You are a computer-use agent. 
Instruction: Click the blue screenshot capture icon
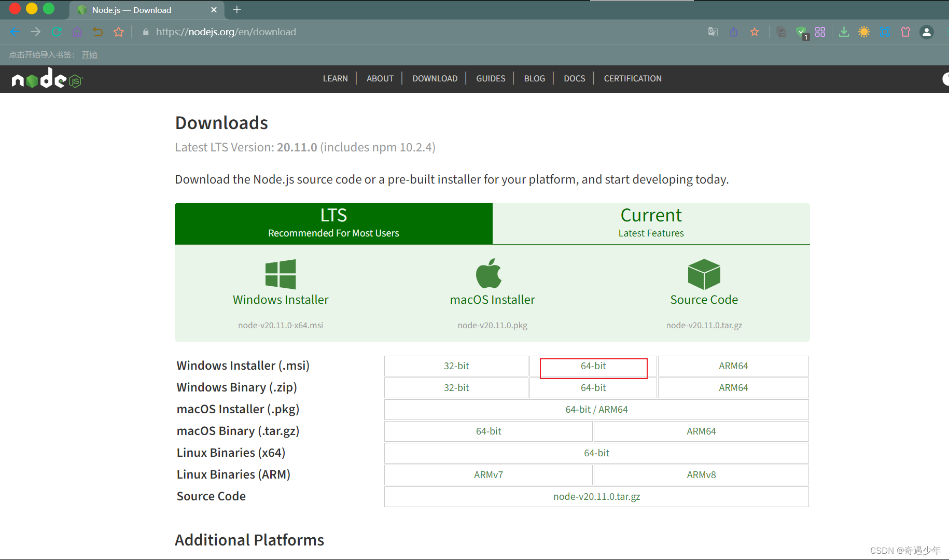click(885, 32)
